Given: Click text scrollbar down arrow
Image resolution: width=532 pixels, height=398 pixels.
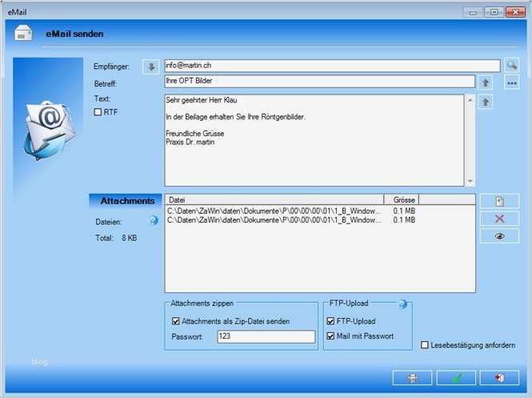Looking at the screenshot, I should click(x=470, y=181).
